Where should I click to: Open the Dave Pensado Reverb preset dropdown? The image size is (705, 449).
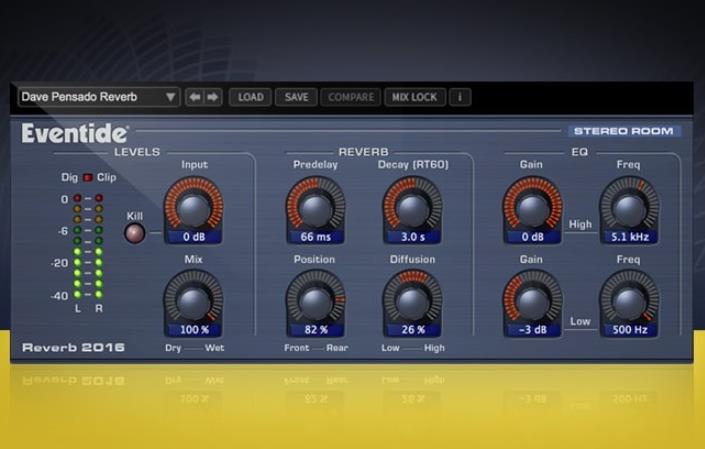click(x=99, y=97)
